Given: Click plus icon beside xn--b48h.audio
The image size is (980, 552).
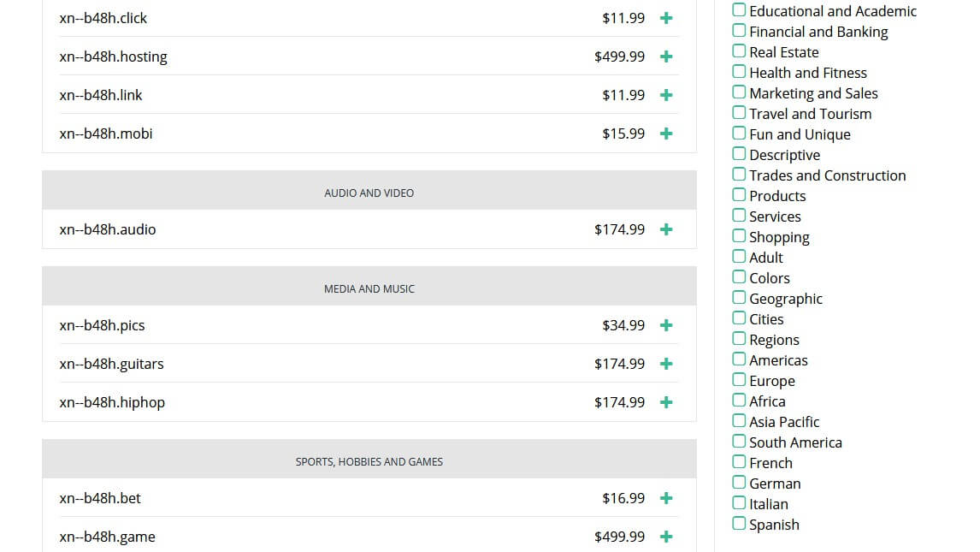Looking at the screenshot, I should [666, 229].
